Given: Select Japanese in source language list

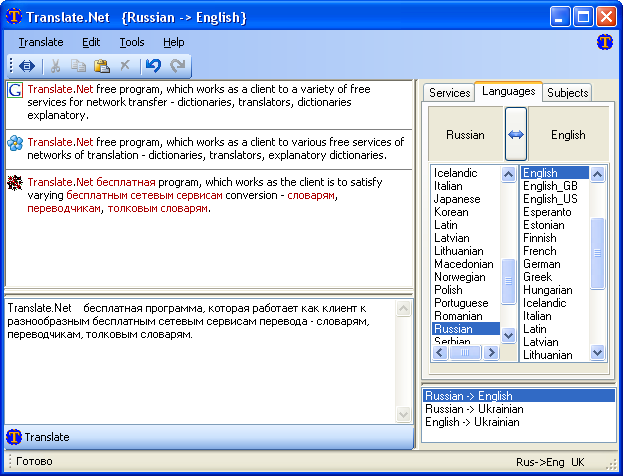Looking at the screenshot, I should [x=466, y=199].
